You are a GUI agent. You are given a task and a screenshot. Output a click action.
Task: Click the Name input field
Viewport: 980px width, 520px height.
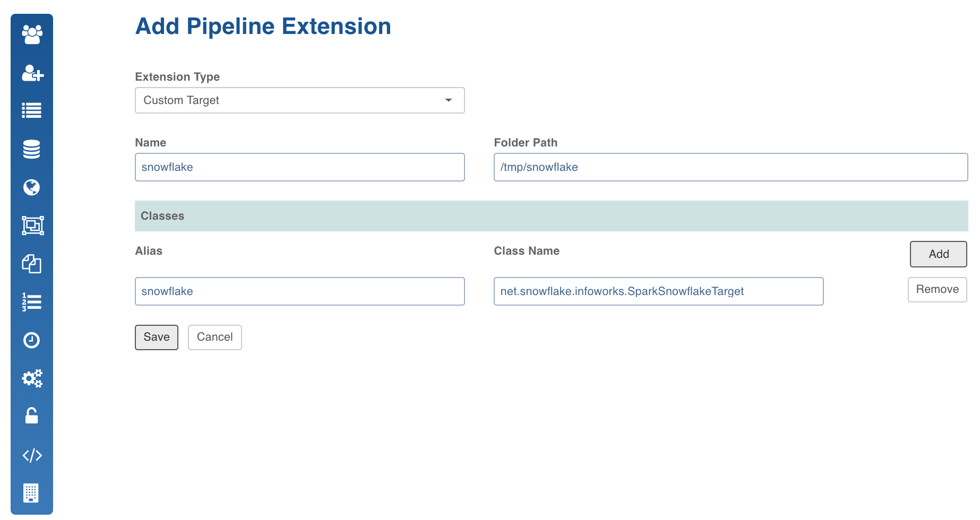[x=299, y=167]
